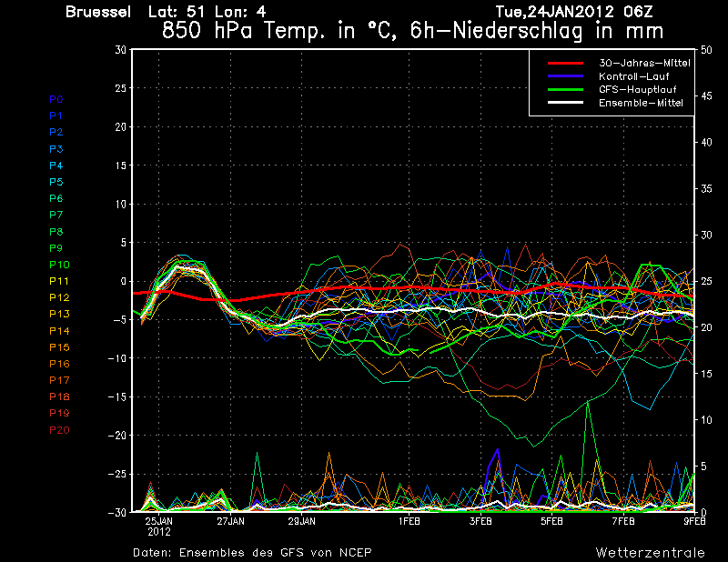Click the P20 ensemble label
This screenshot has height=562, width=728.
point(59,430)
